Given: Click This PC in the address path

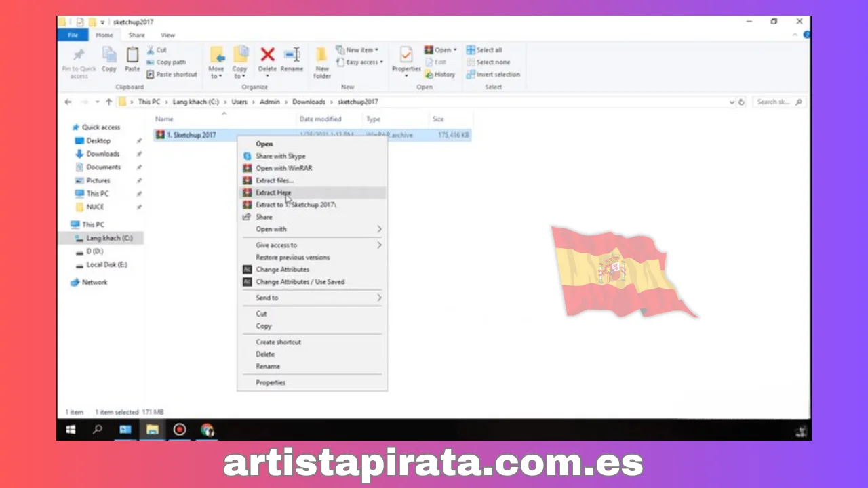Looking at the screenshot, I should [149, 102].
